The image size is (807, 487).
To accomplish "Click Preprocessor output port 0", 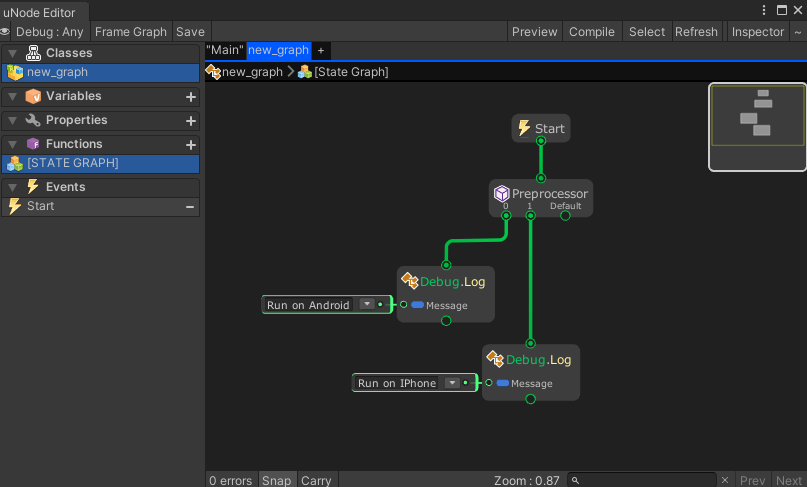I will pos(506,216).
